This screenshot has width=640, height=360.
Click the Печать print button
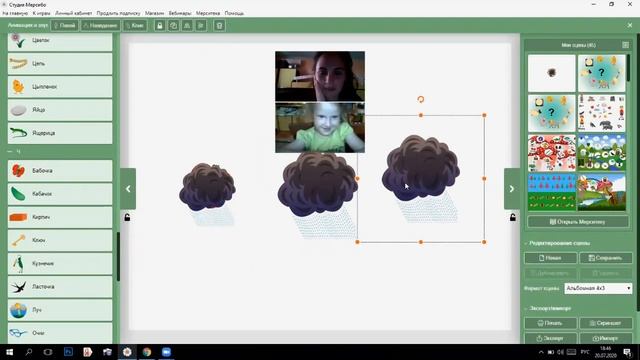tap(551, 323)
